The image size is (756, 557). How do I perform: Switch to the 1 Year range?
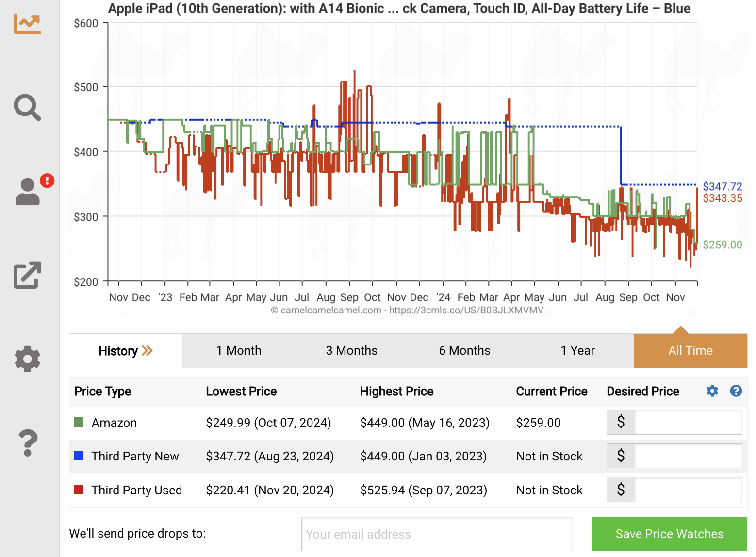click(x=577, y=351)
